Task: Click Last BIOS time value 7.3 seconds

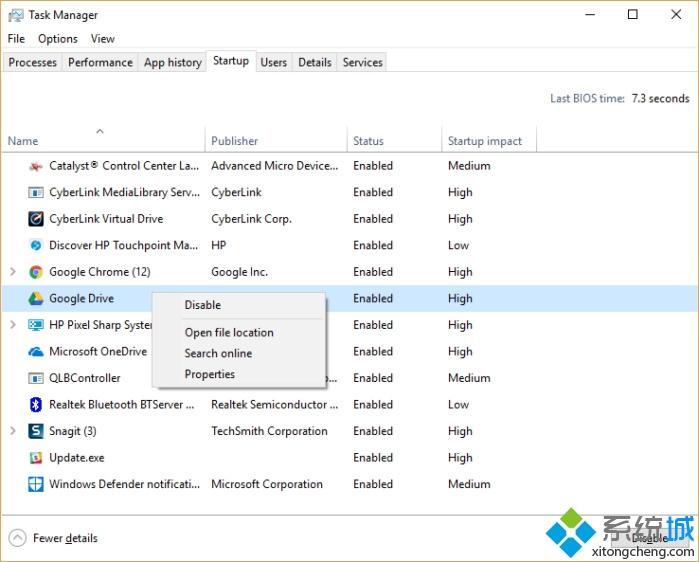Action: pyautogui.click(x=660, y=98)
